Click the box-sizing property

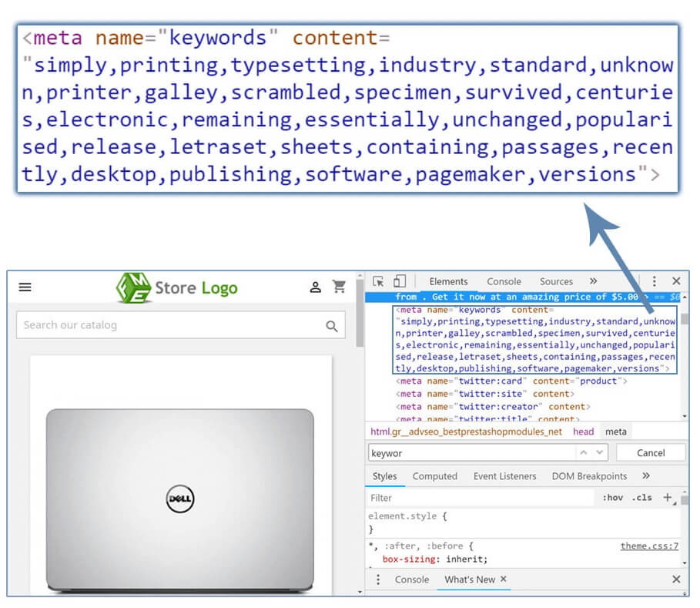coord(408,559)
